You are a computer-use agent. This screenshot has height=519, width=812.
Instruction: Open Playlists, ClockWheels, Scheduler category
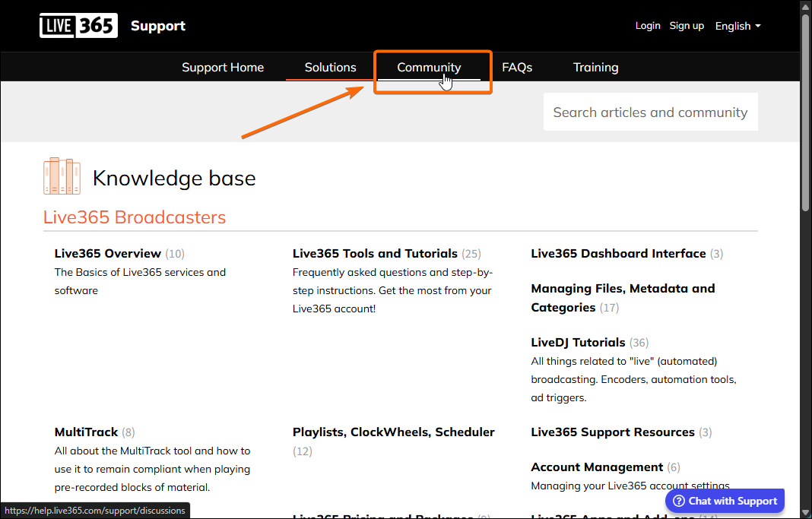[x=394, y=432]
